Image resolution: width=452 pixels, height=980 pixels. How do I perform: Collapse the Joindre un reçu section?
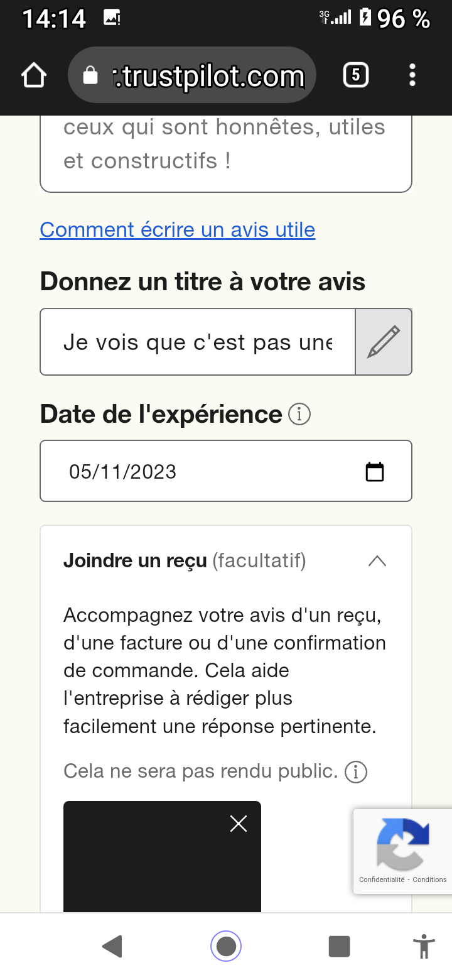(377, 560)
